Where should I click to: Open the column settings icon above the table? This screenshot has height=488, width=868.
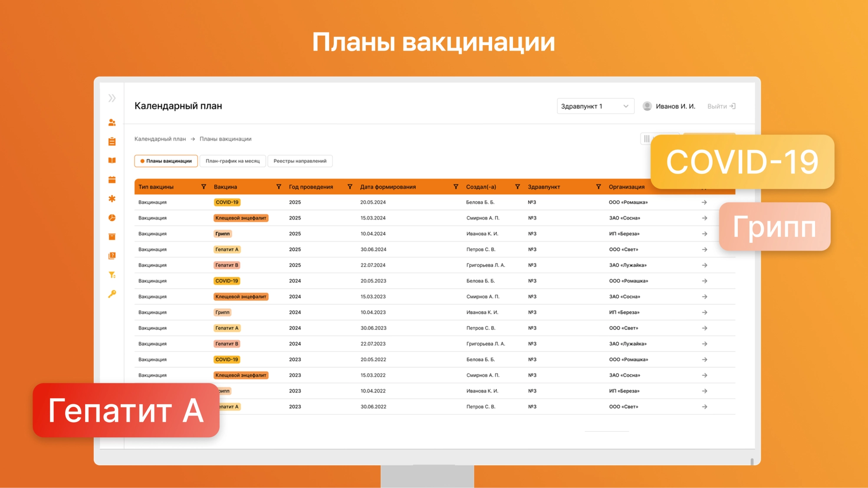pos(647,139)
